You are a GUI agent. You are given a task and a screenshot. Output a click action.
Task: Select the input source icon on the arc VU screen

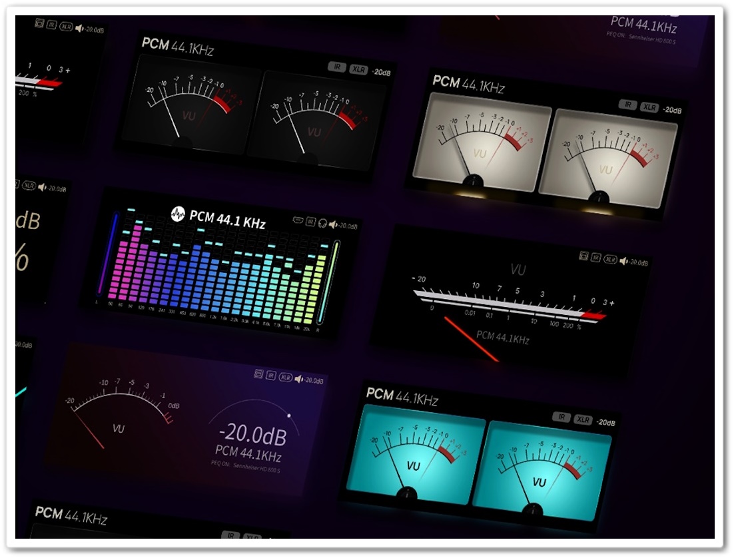[x=258, y=374]
